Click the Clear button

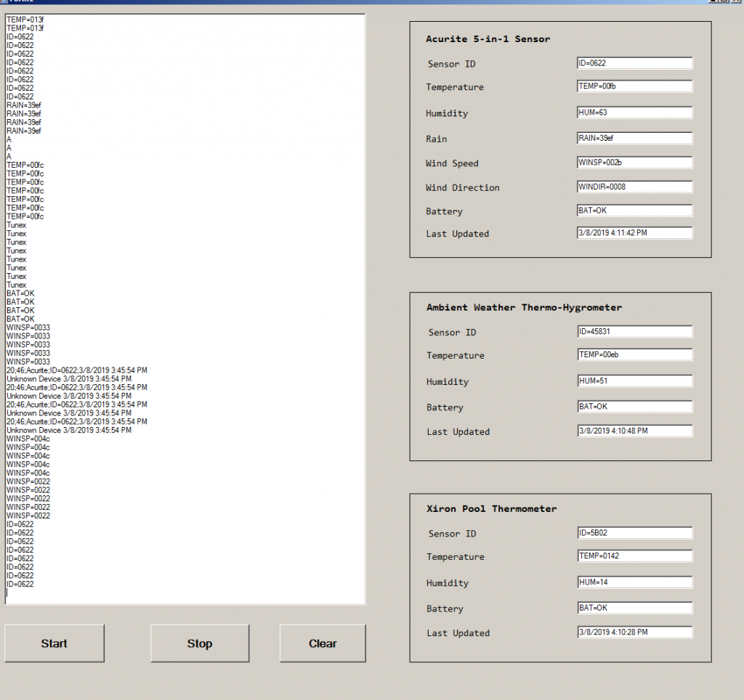coord(323,643)
